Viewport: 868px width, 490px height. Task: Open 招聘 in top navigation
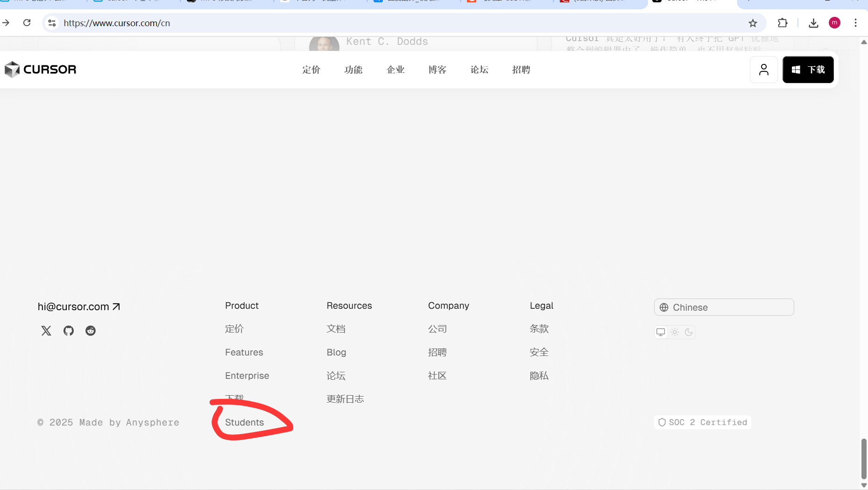522,70
